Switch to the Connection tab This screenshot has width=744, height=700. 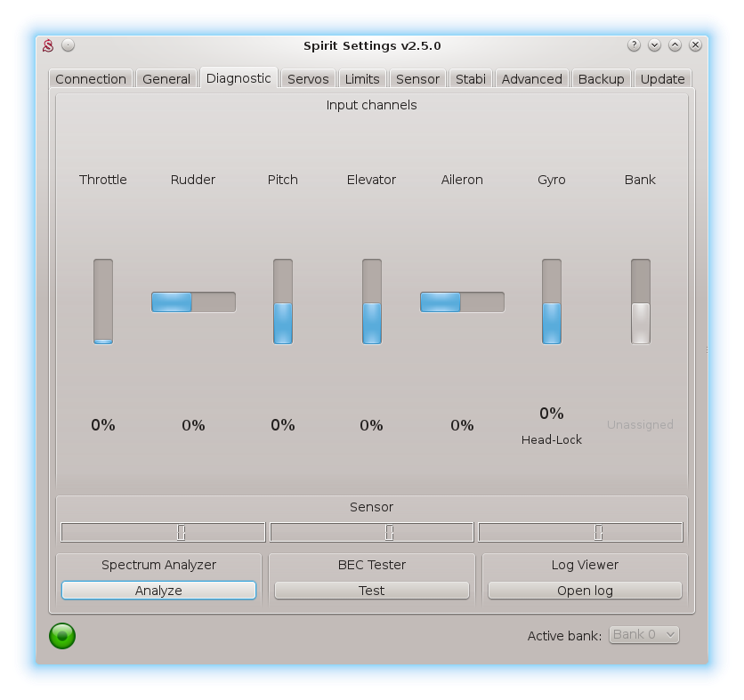tap(91, 79)
